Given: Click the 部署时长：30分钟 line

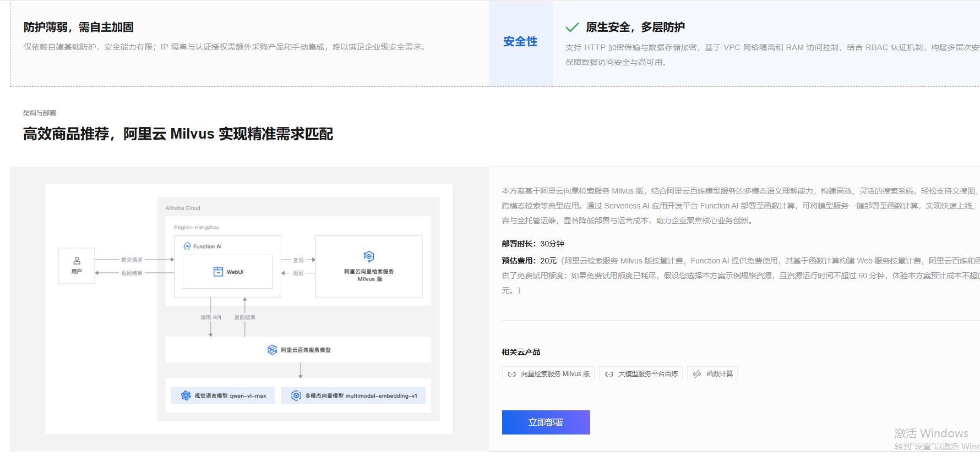Looking at the screenshot, I should click(x=533, y=244).
